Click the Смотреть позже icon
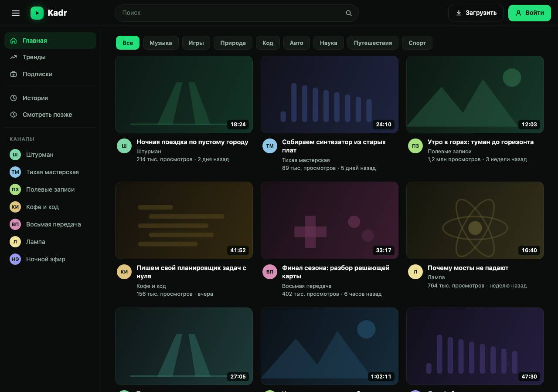The image size is (558, 392). click(x=14, y=115)
